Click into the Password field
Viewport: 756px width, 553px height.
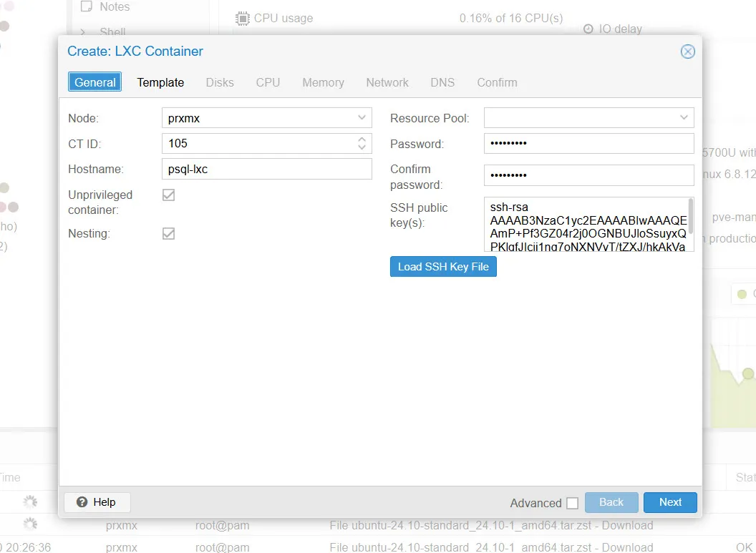pos(588,143)
